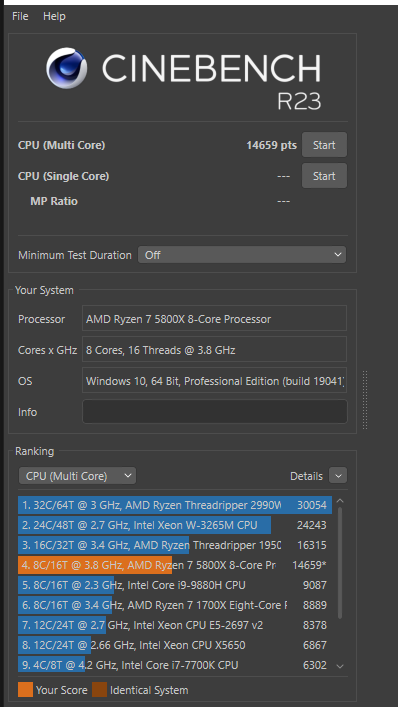Click the Details label in Ranking

click(x=307, y=476)
